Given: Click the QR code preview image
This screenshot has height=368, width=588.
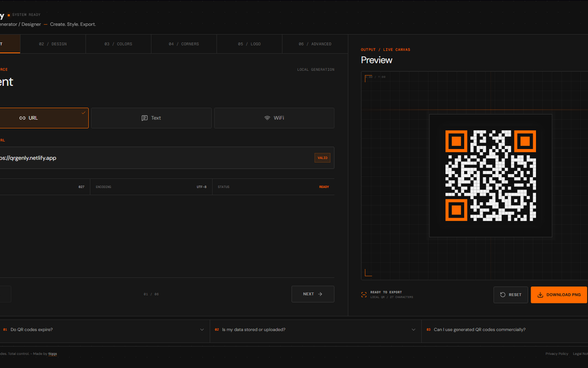Looking at the screenshot, I should pos(491,176).
